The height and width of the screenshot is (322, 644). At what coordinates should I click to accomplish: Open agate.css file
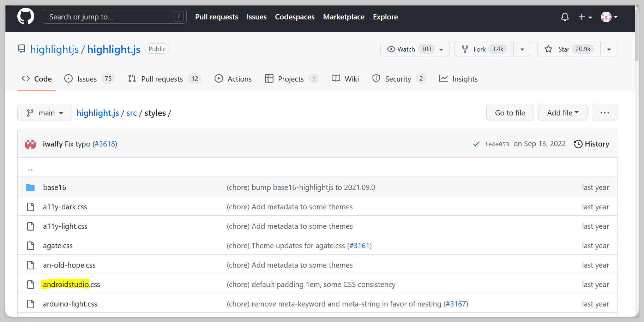click(58, 246)
